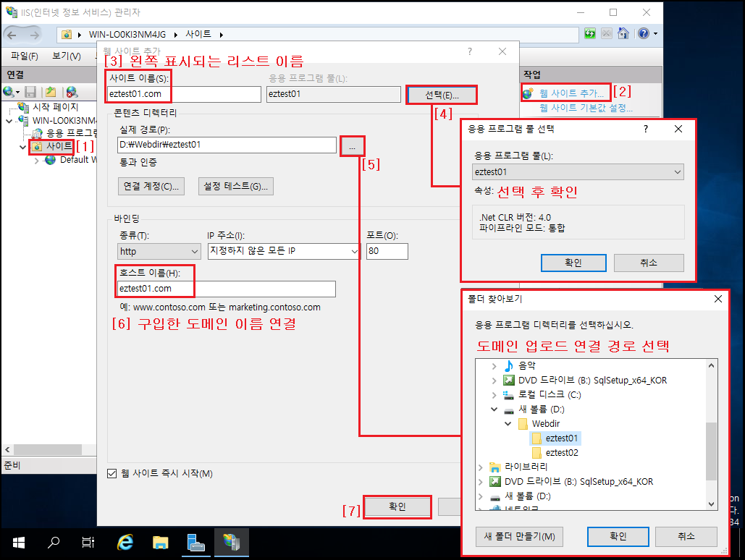Open File Explorer from taskbar
Screen dimensions: 745x560
[160, 543]
